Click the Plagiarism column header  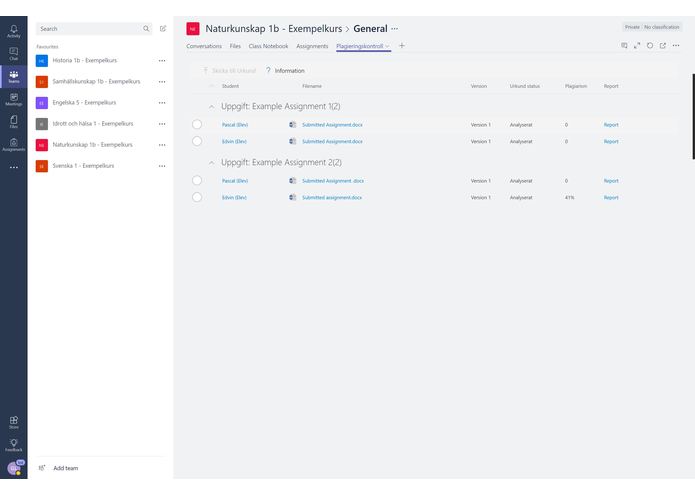pos(576,86)
